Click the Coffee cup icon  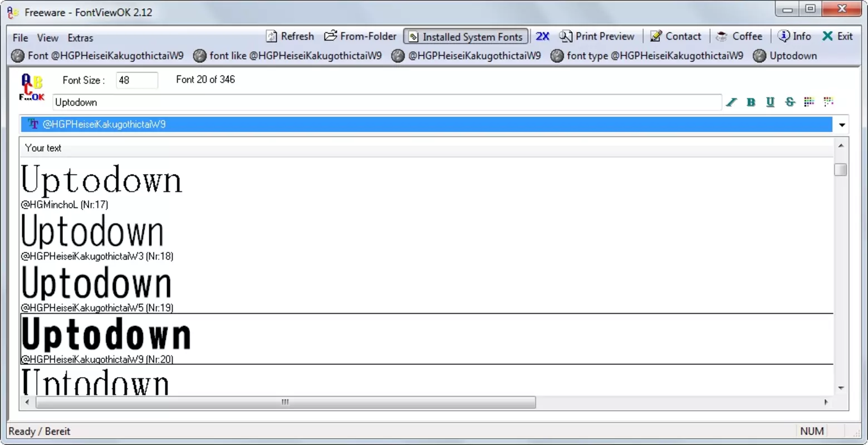coord(722,37)
